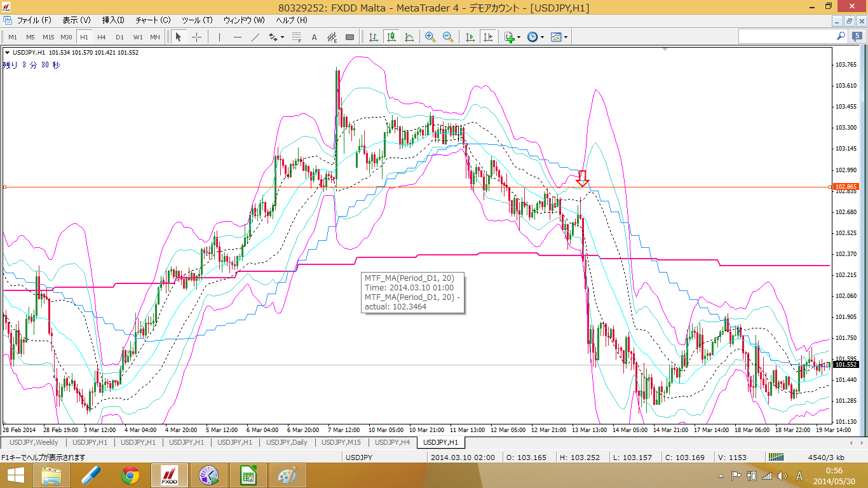Choose the text A tool
This screenshot has width=868, height=488.
[x=314, y=37]
